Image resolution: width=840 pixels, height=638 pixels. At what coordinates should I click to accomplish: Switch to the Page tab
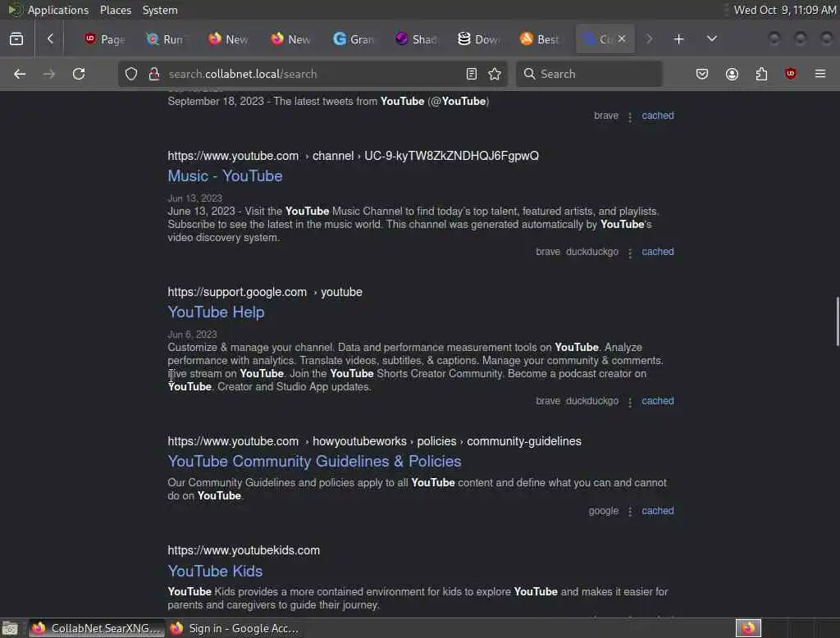pos(104,39)
